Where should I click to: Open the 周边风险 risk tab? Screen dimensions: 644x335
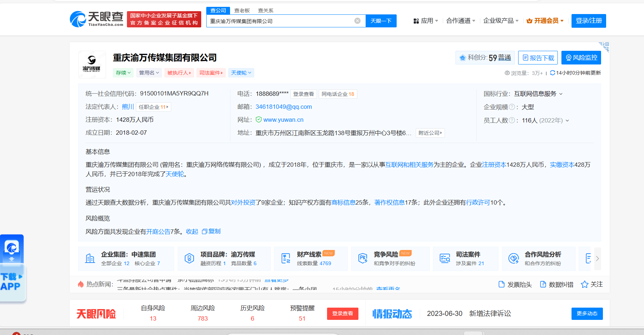pyautogui.click(x=203, y=313)
